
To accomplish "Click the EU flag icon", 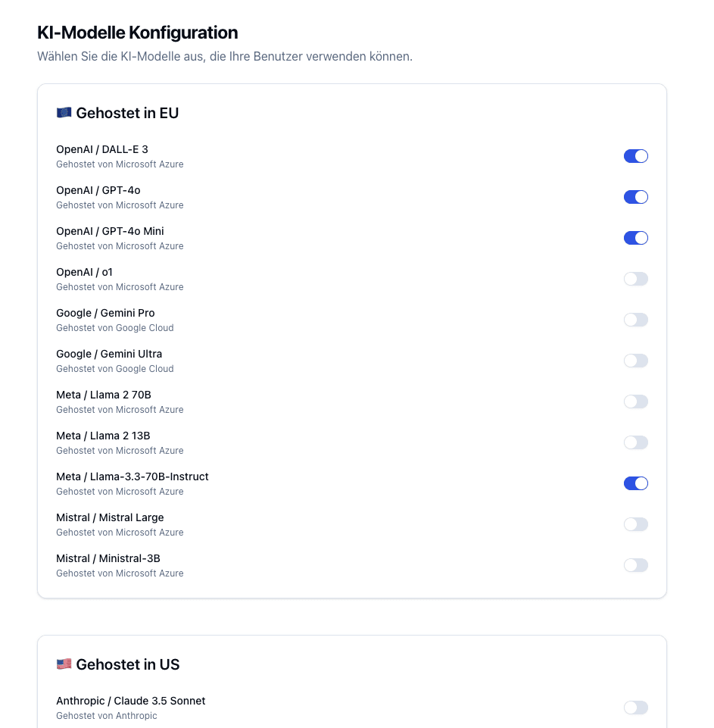I will pos(64,112).
